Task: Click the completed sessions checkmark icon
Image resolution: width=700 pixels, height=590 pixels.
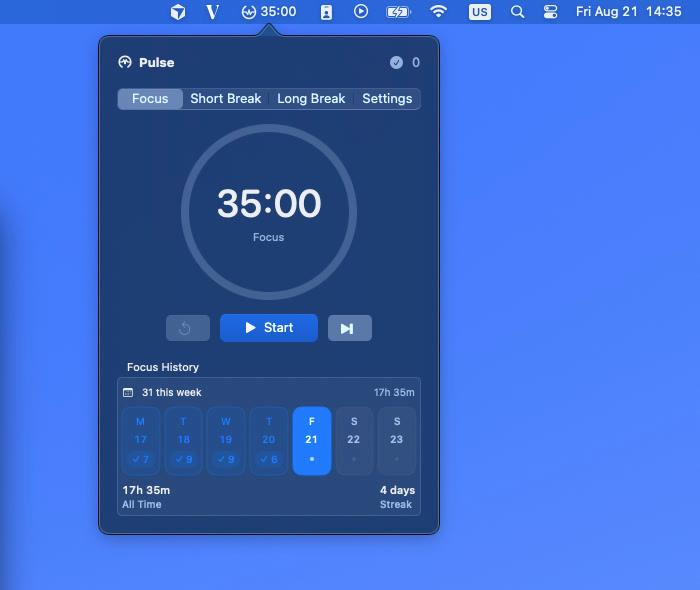Action: [396, 62]
